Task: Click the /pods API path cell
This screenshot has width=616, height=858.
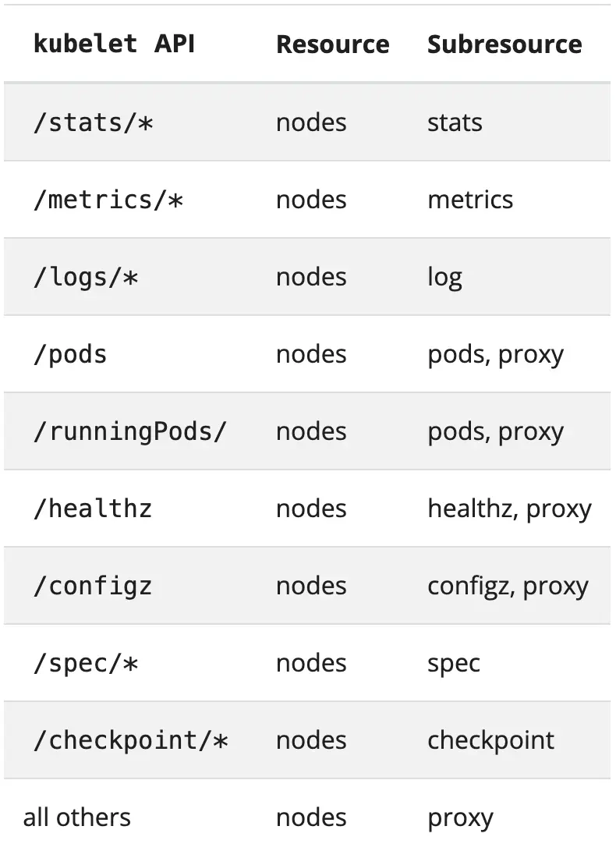Action: [70, 355]
